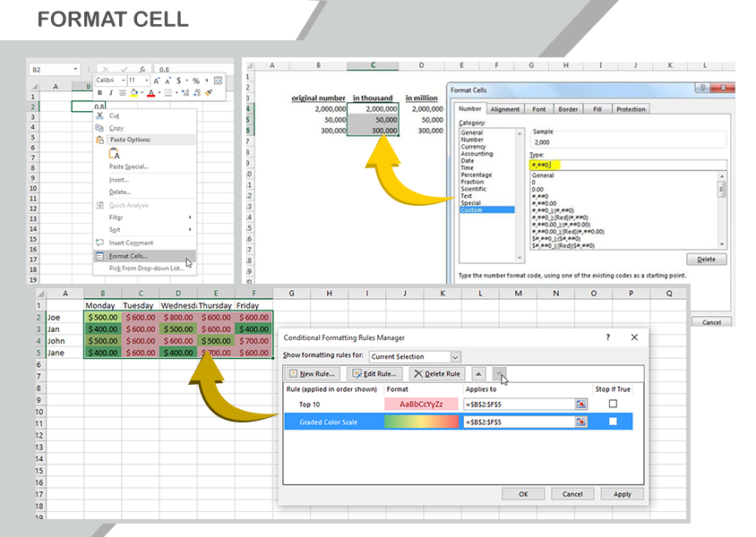Click the Italic icon in mini toolbar
This screenshot has height=537, width=756.
[x=111, y=92]
